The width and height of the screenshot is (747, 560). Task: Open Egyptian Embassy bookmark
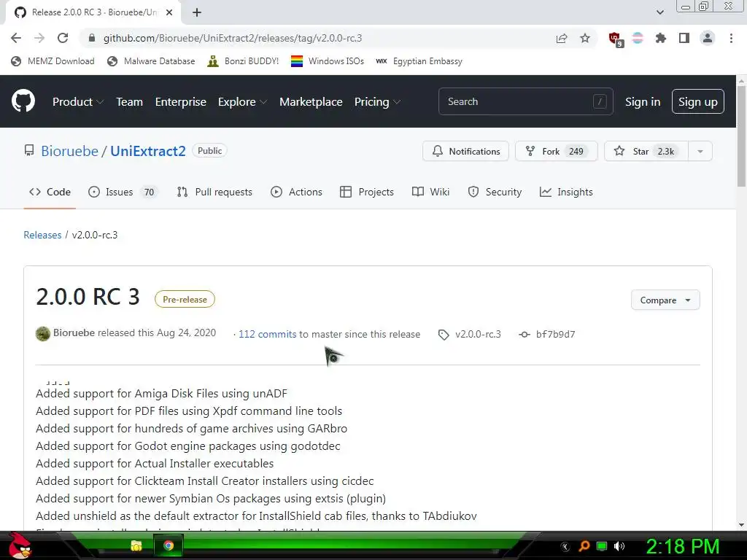click(419, 61)
